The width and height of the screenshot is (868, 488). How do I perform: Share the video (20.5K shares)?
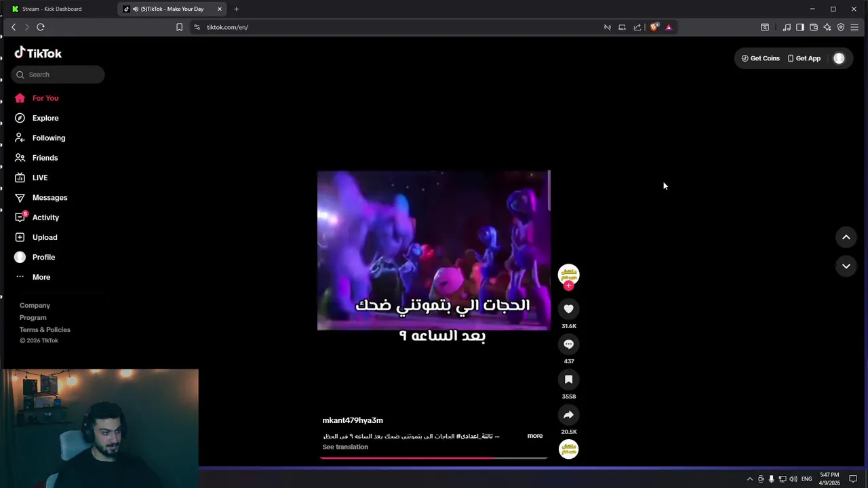(x=568, y=415)
